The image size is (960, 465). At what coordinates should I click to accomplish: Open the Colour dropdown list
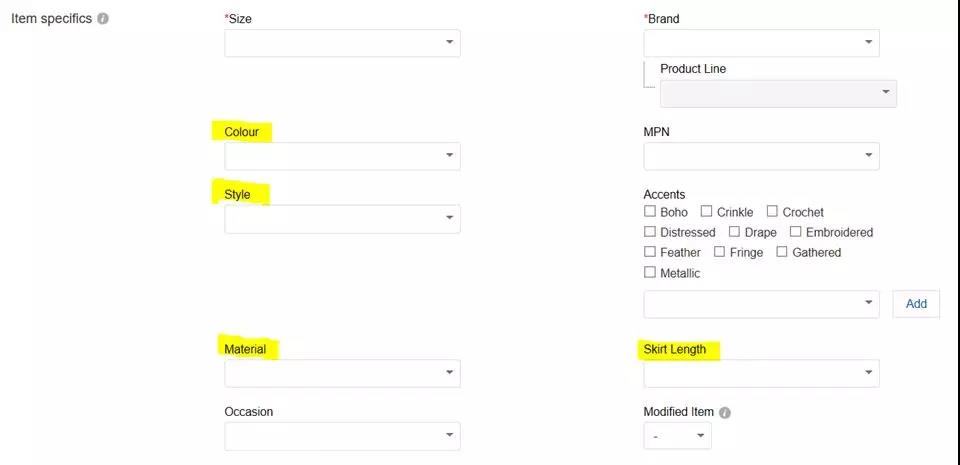coord(342,156)
